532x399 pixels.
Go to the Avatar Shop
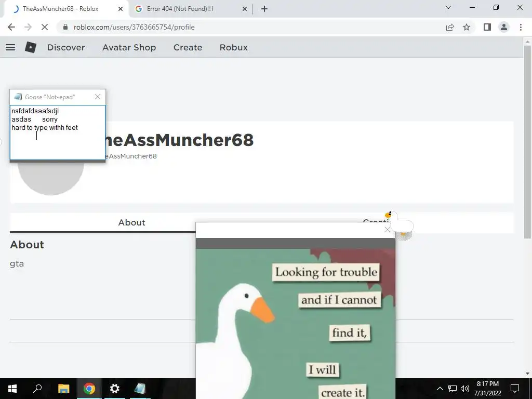pos(129,47)
